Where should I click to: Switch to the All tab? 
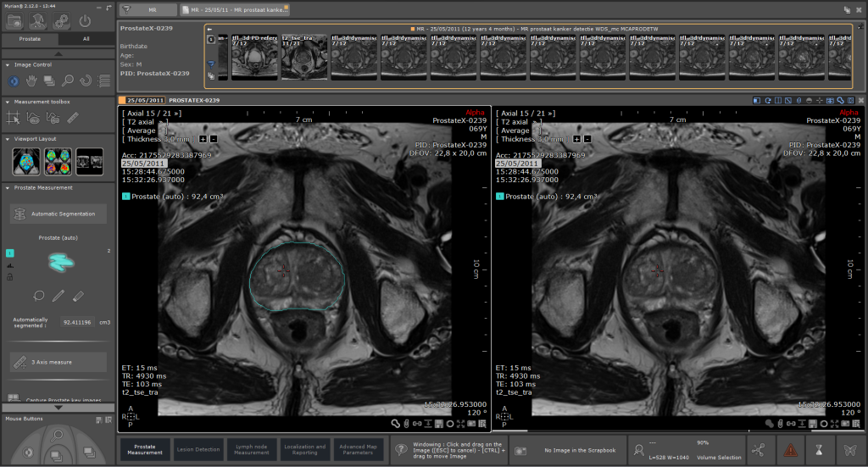(x=86, y=39)
